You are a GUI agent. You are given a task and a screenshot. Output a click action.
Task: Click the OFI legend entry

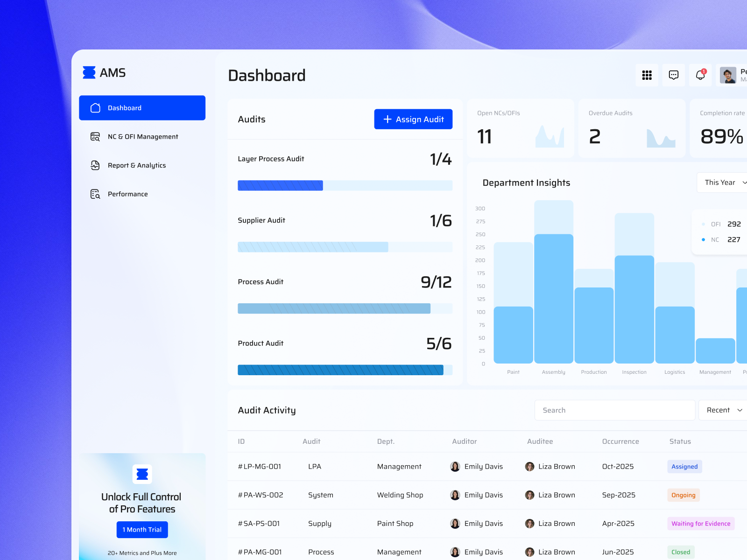coord(721,224)
